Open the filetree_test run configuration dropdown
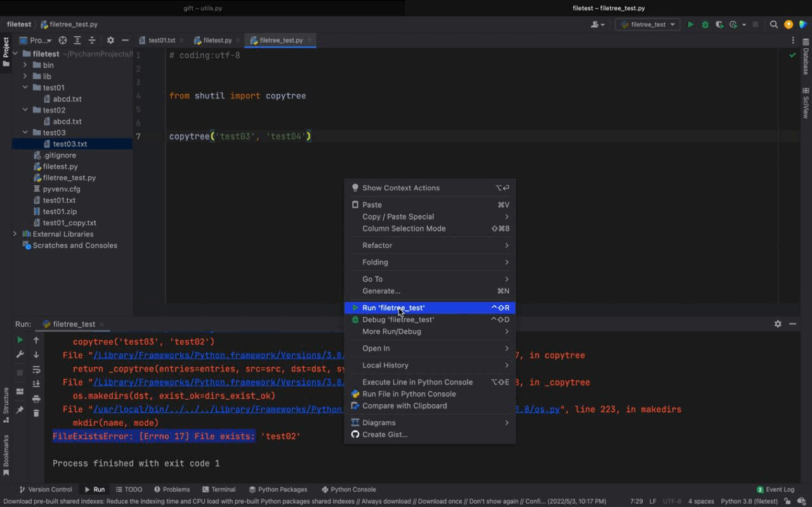This screenshot has width=812, height=507. 647,24
